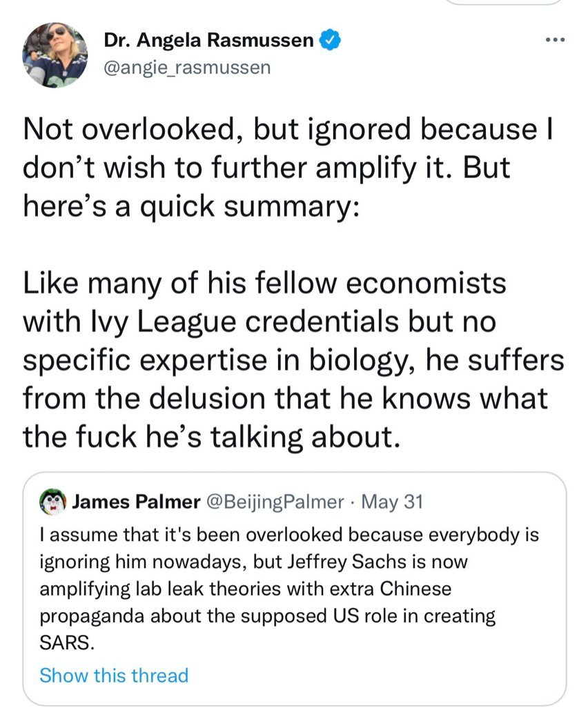Click the blue verified checkmark badge
Image resolution: width=588 pixels, height=708 pixels.
[x=330, y=40]
